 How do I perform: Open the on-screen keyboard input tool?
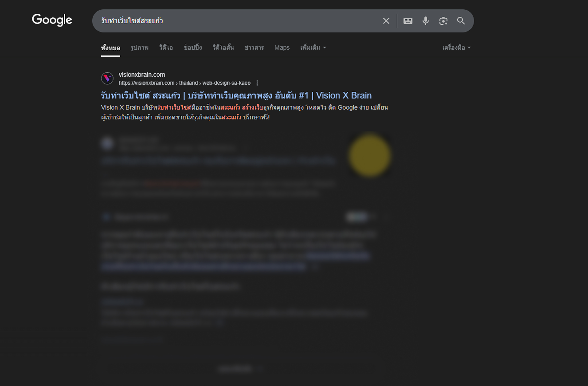coord(408,21)
